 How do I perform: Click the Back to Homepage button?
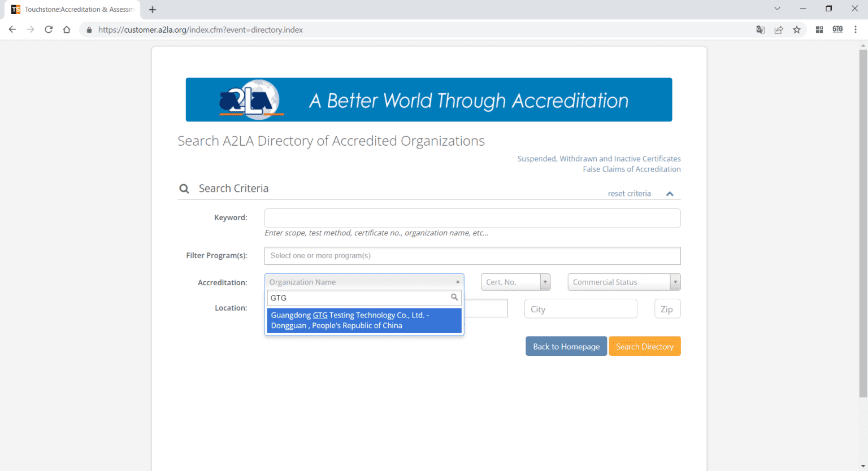click(x=566, y=346)
